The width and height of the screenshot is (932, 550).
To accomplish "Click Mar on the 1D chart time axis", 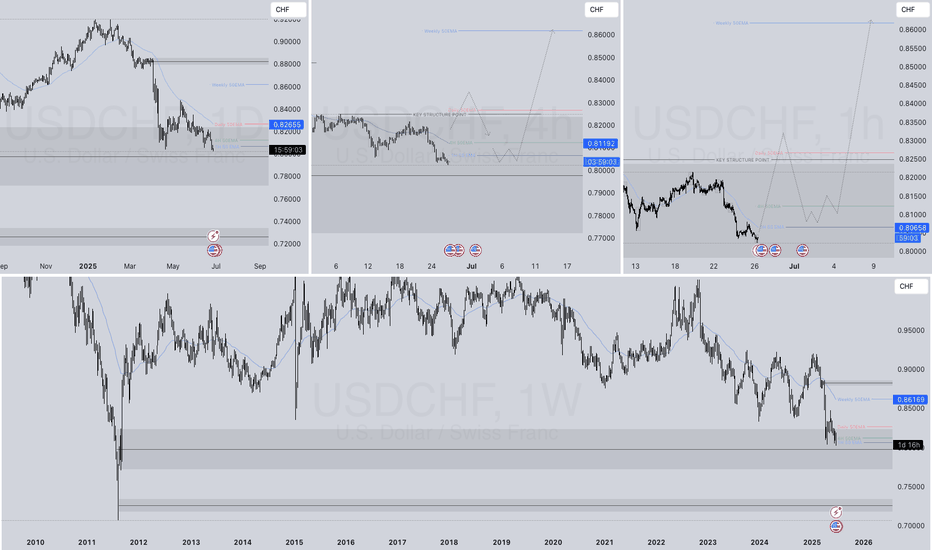I will [x=130, y=266].
